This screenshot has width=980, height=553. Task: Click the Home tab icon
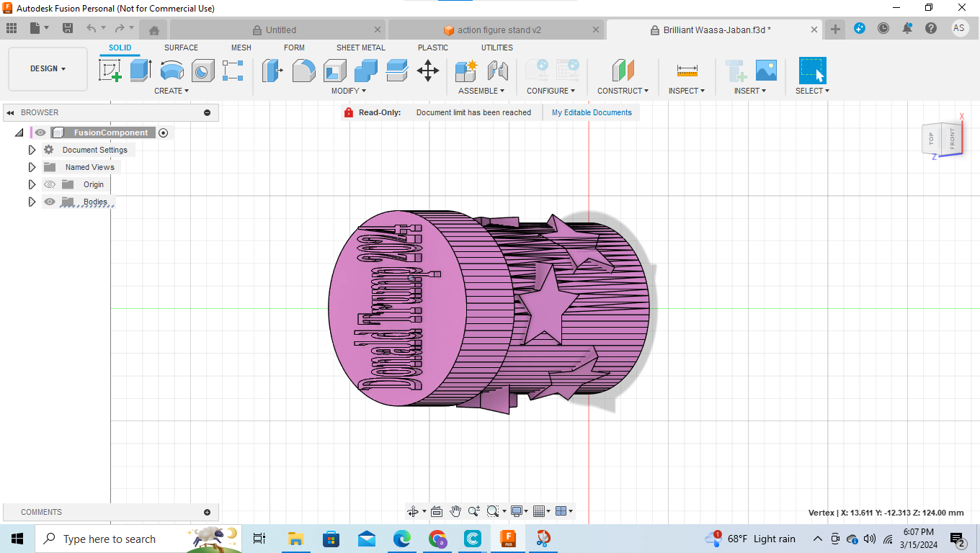[153, 30]
